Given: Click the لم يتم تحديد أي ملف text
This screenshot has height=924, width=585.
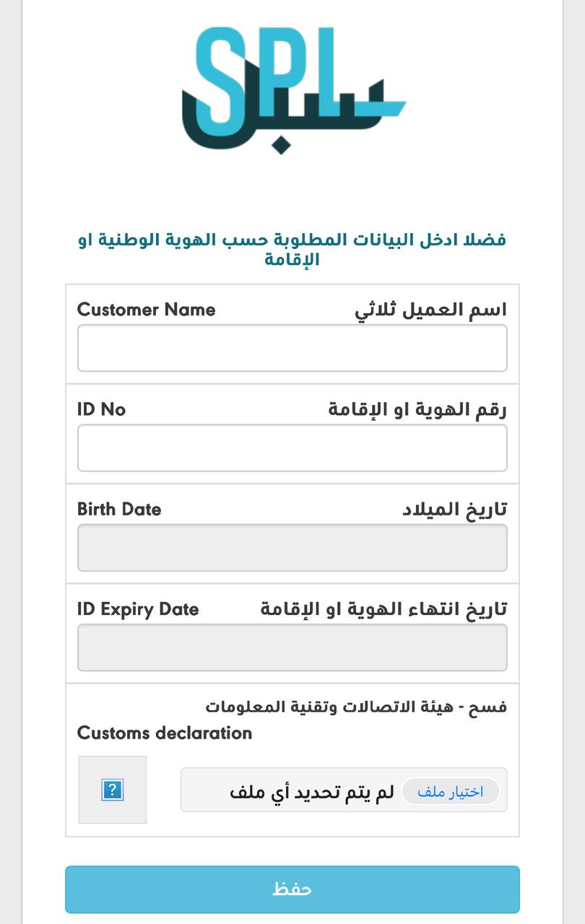Looking at the screenshot, I should [312, 791].
